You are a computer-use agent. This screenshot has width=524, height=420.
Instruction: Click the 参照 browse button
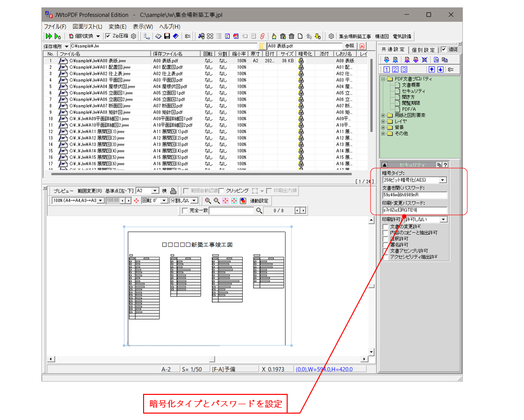[349, 46]
